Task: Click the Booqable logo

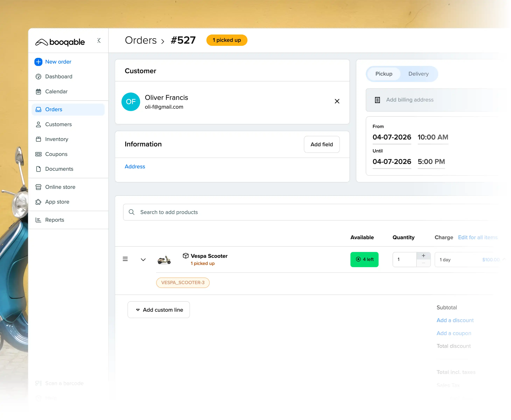Action: tap(60, 42)
